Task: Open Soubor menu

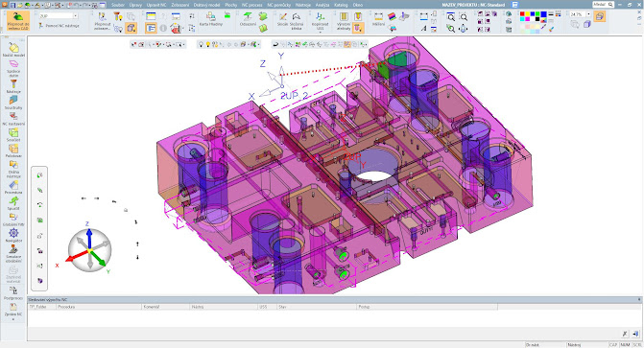Action: tap(118, 5)
